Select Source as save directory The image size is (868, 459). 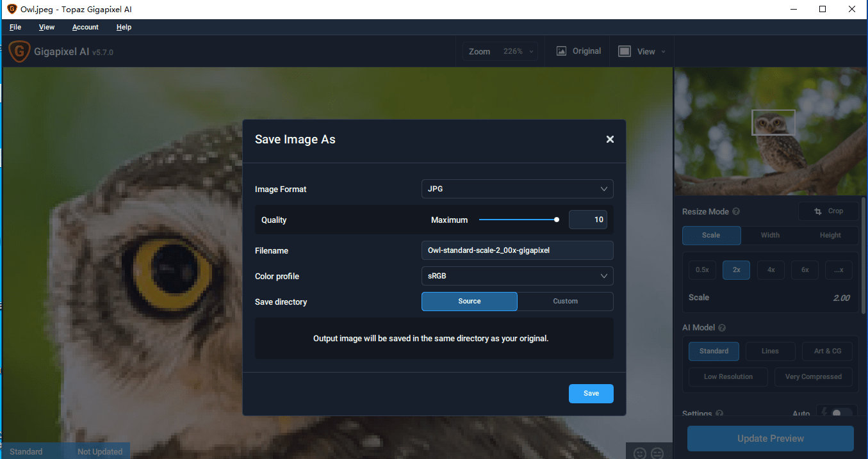coord(470,302)
